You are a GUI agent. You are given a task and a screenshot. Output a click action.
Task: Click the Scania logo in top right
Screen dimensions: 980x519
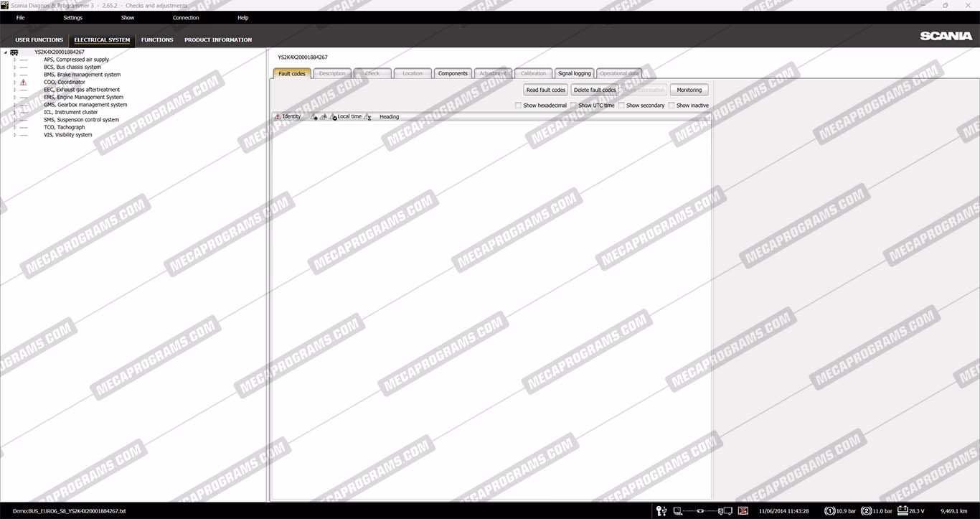tap(946, 36)
